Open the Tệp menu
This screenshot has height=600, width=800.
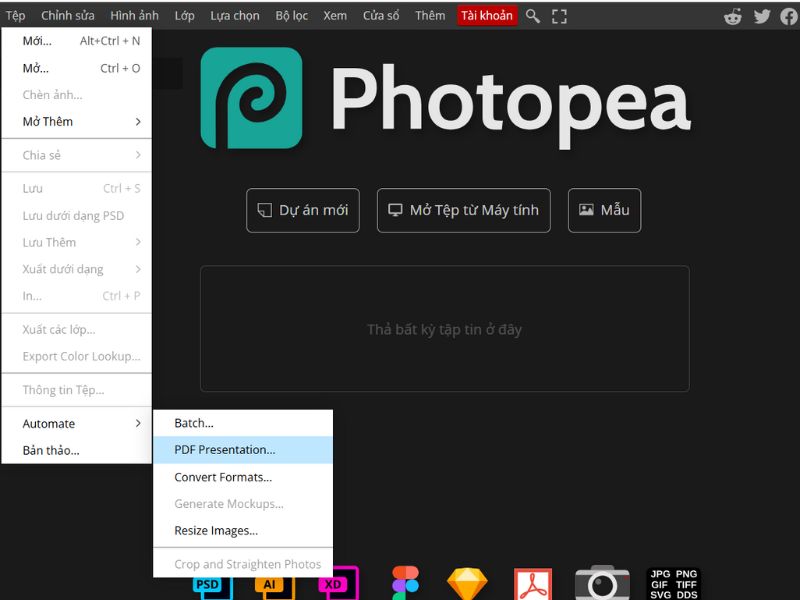15,16
